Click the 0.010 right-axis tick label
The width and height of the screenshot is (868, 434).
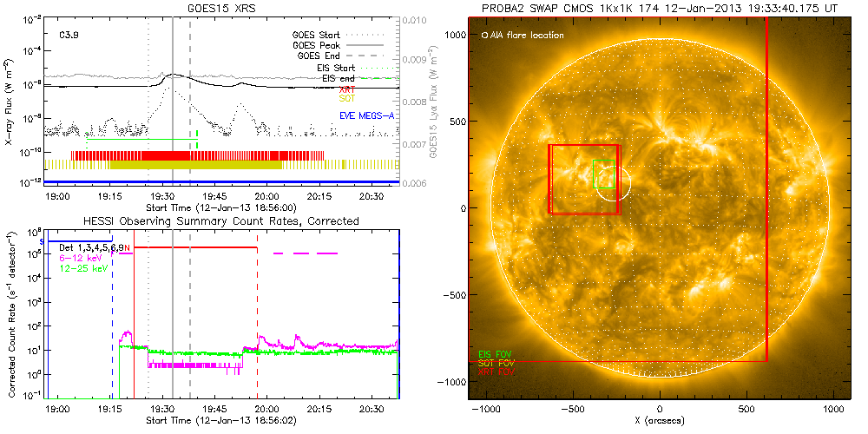coord(413,21)
